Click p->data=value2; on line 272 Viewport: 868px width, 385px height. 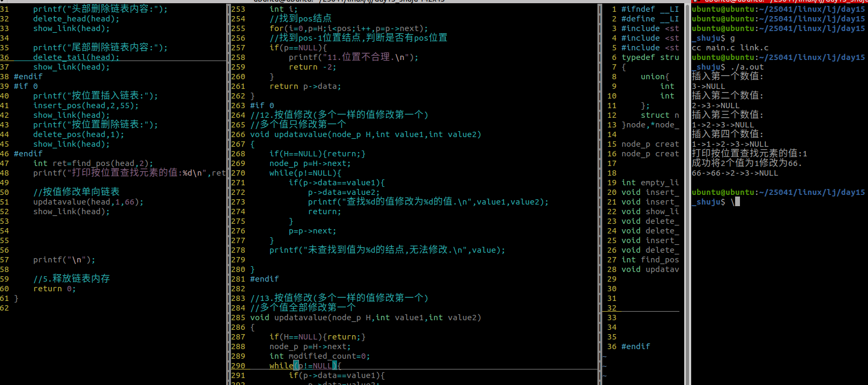344,192
